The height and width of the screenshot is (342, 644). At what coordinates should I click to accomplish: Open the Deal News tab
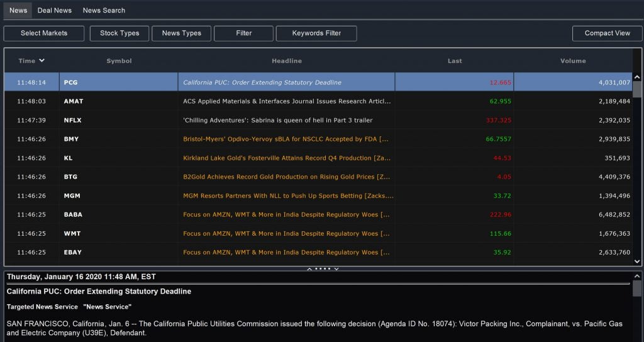pyautogui.click(x=55, y=10)
